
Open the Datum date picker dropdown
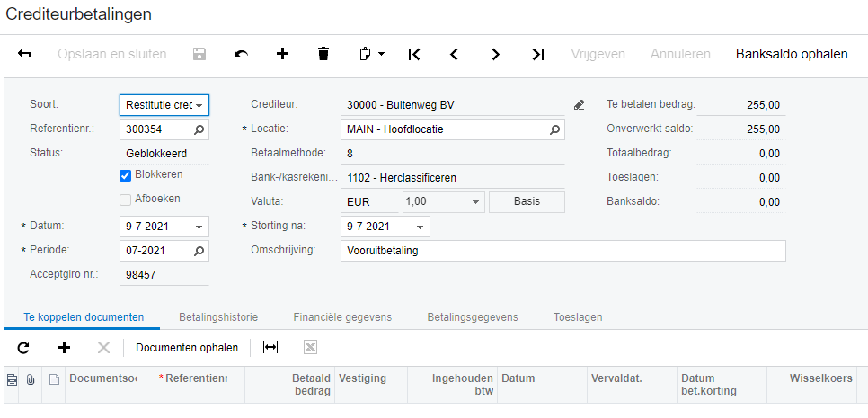(199, 227)
